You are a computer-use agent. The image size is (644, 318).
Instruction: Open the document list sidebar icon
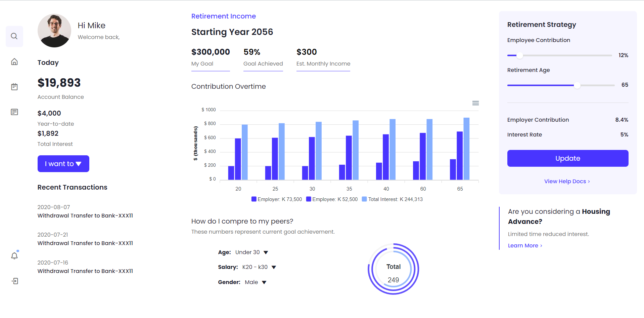[x=14, y=112]
